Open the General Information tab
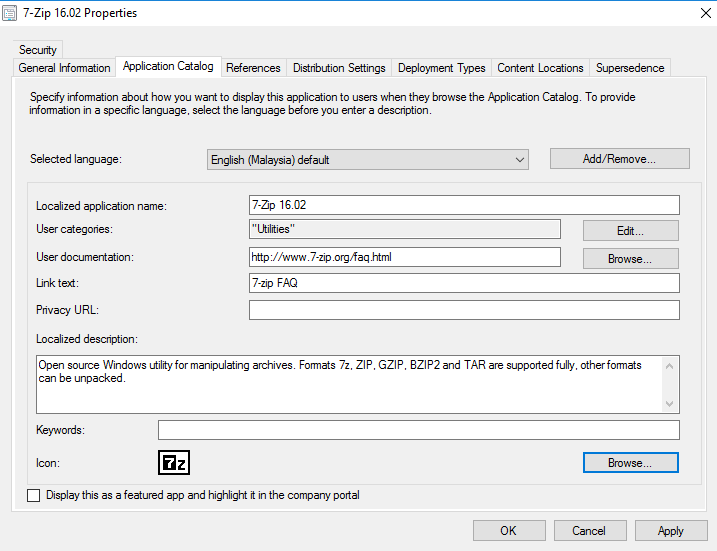Viewport: 717px width, 551px height. 64,68
